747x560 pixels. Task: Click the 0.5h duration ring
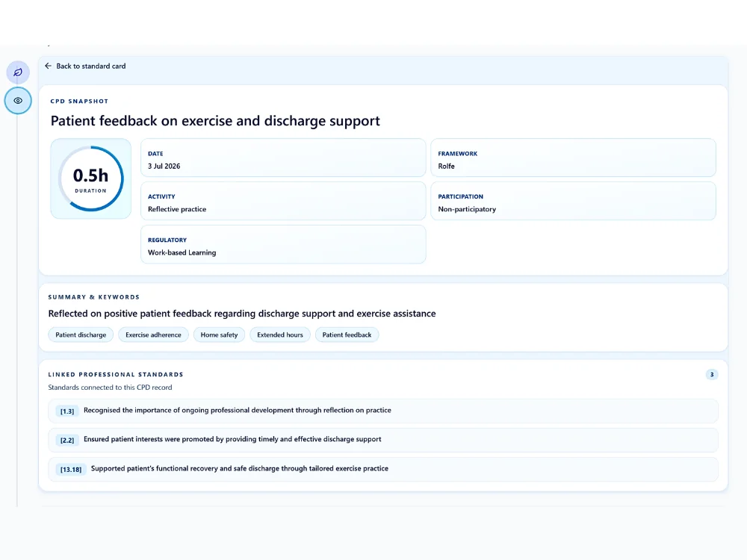pyautogui.click(x=90, y=178)
